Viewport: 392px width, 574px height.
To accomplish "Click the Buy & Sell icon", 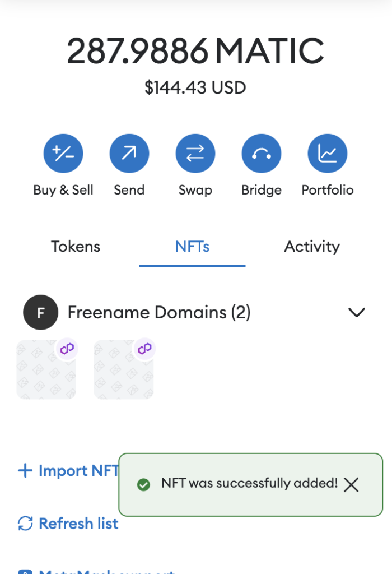I will 63,154.
